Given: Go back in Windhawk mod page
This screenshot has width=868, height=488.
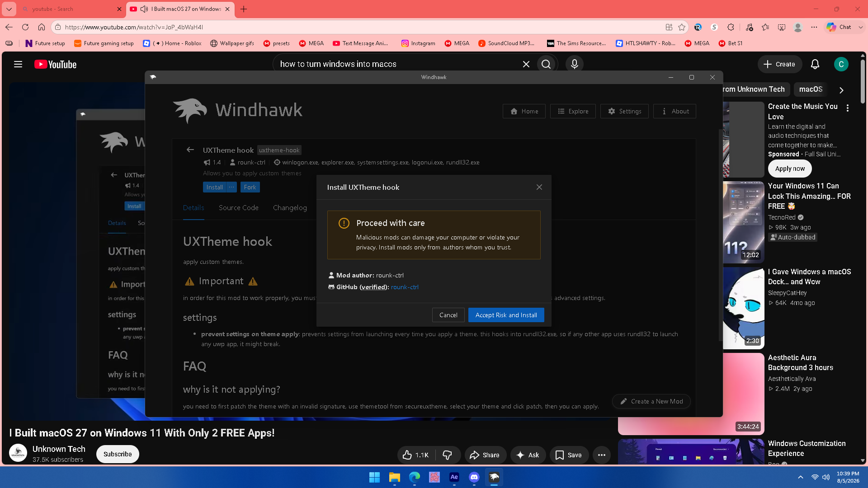Looking at the screenshot, I should (190, 150).
